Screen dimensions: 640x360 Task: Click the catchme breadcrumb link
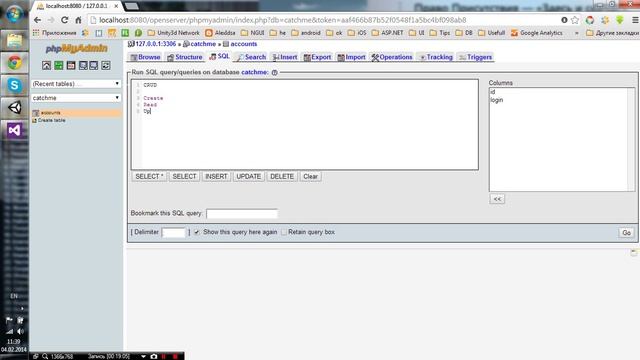coord(203,44)
